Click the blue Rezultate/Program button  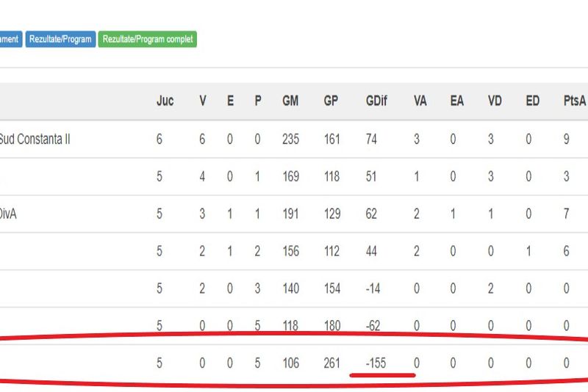point(60,40)
